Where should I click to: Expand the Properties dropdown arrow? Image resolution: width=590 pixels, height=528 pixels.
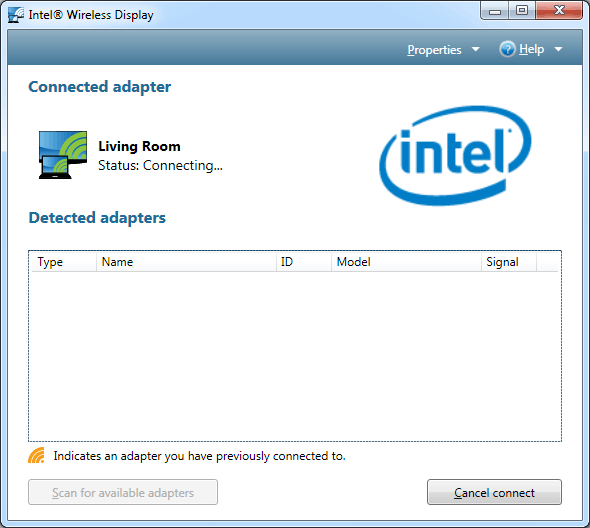point(476,49)
